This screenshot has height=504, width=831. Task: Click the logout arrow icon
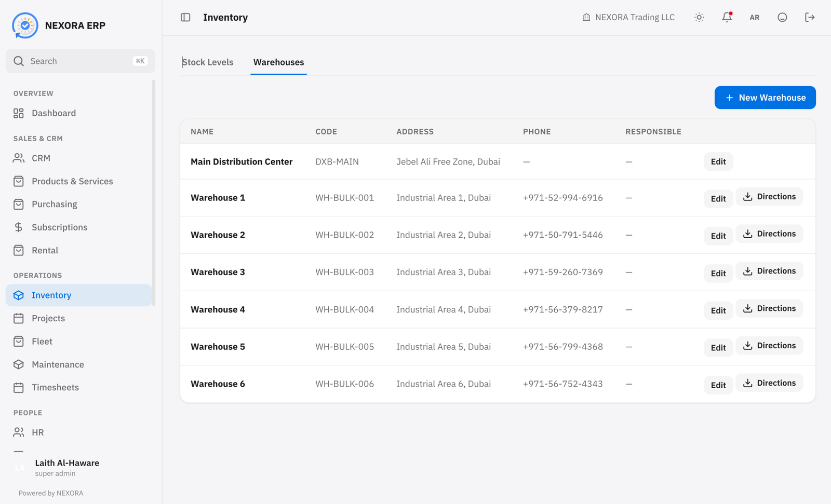click(810, 17)
